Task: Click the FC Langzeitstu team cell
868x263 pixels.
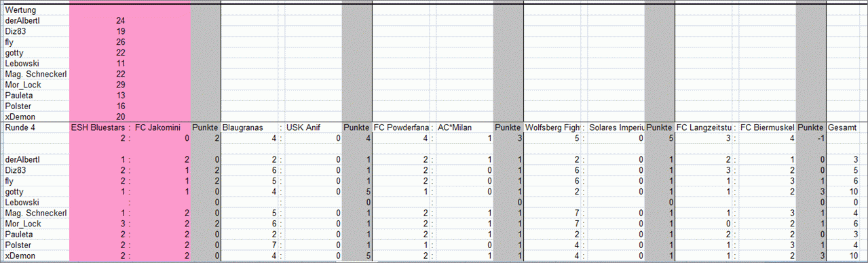Action: [x=704, y=127]
